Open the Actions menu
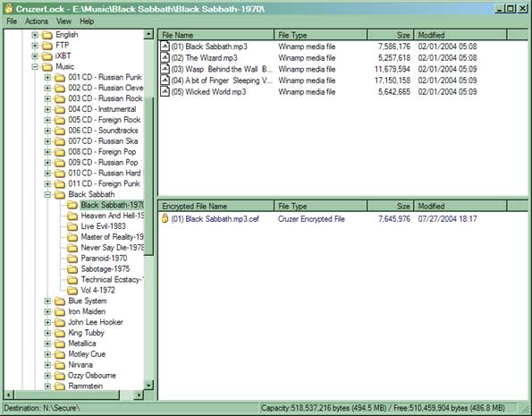This screenshot has height=416, width=532. [37, 21]
